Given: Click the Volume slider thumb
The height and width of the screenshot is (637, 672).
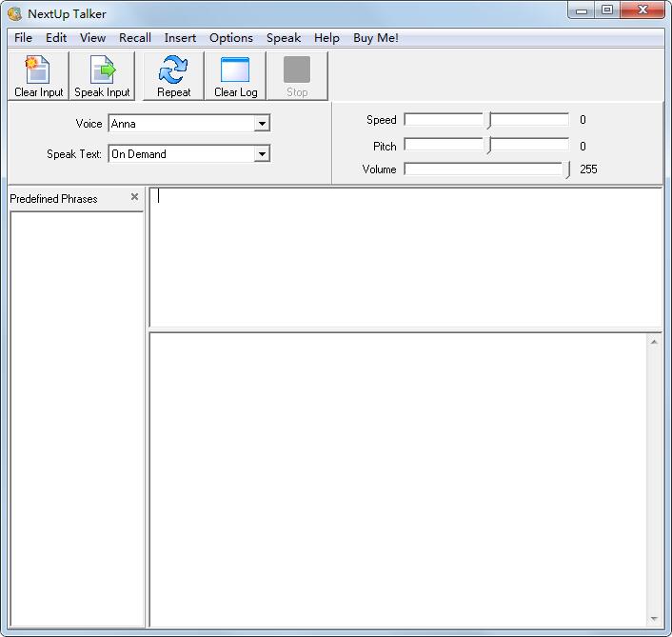Looking at the screenshot, I should coord(567,169).
